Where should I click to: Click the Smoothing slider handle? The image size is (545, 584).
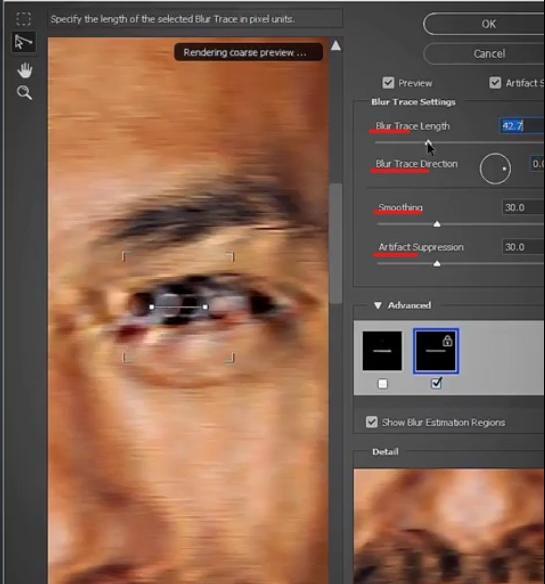point(437,224)
